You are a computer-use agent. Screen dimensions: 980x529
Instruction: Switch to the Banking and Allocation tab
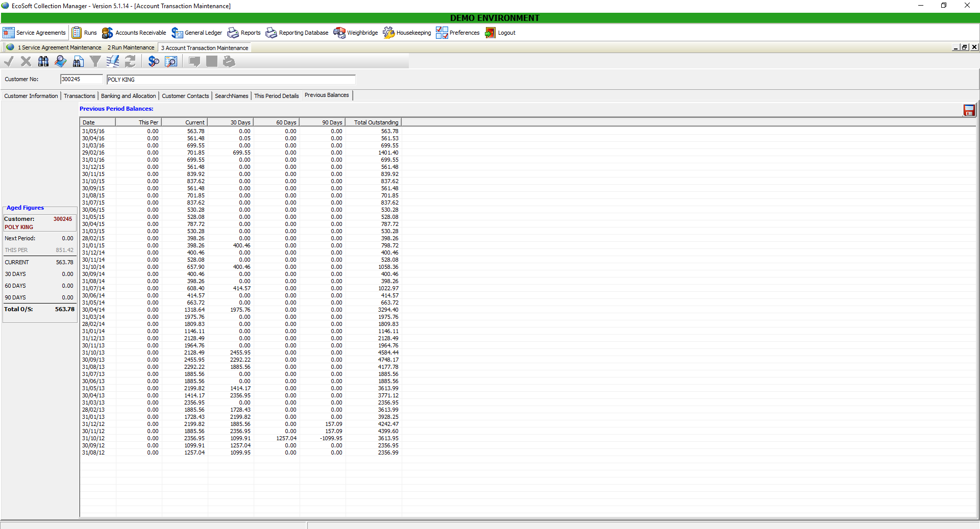point(128,96)
